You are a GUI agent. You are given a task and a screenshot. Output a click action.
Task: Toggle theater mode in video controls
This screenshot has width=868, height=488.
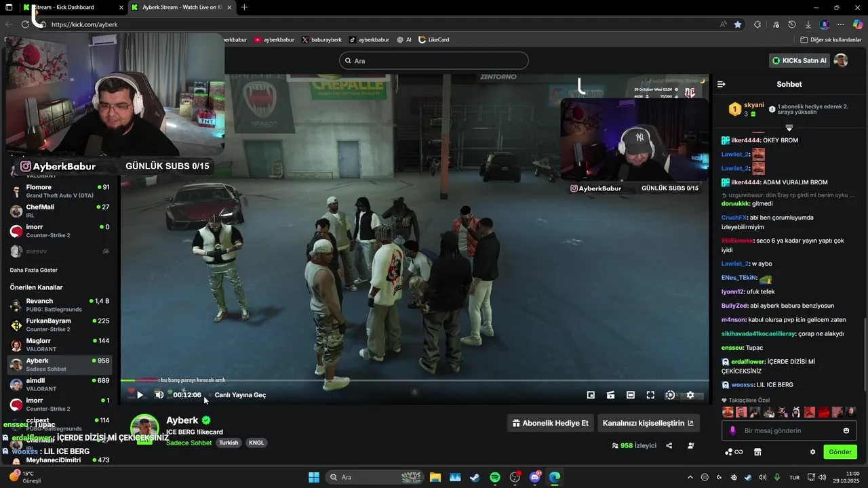click(631, 395)
